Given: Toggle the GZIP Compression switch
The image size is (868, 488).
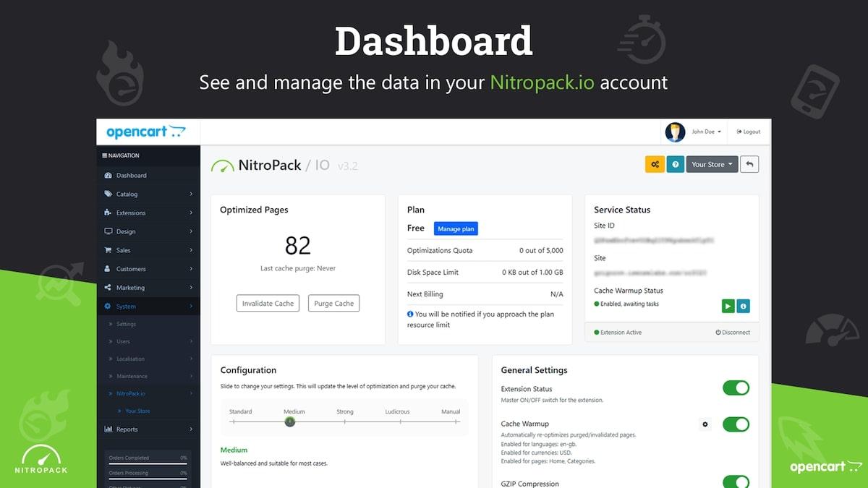Looking at the screenshot, I should tap(736, 482).
